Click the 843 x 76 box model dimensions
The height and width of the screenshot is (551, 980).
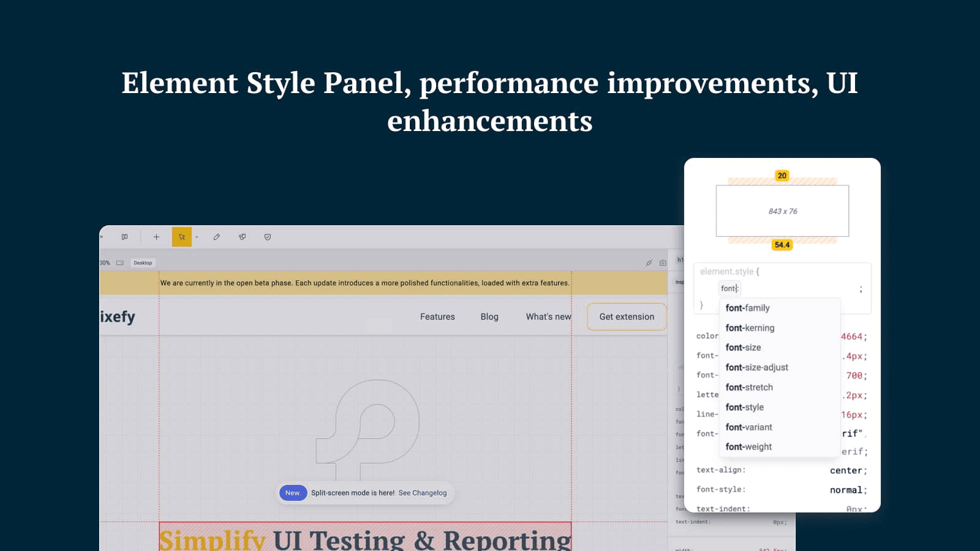click(783, 211)
